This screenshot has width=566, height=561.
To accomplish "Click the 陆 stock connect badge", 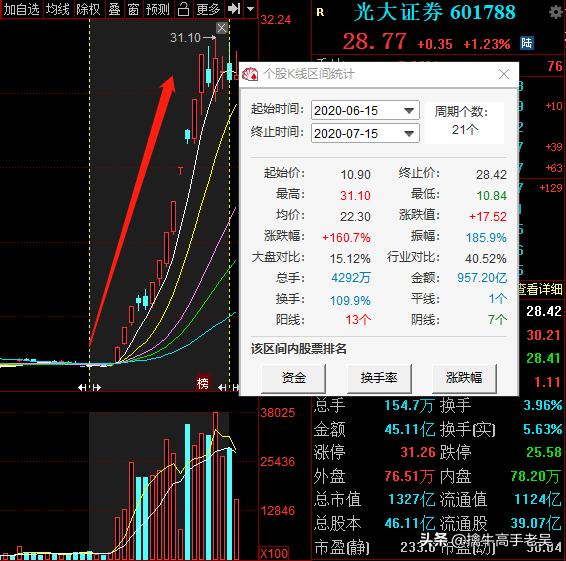I will [527, 43].
